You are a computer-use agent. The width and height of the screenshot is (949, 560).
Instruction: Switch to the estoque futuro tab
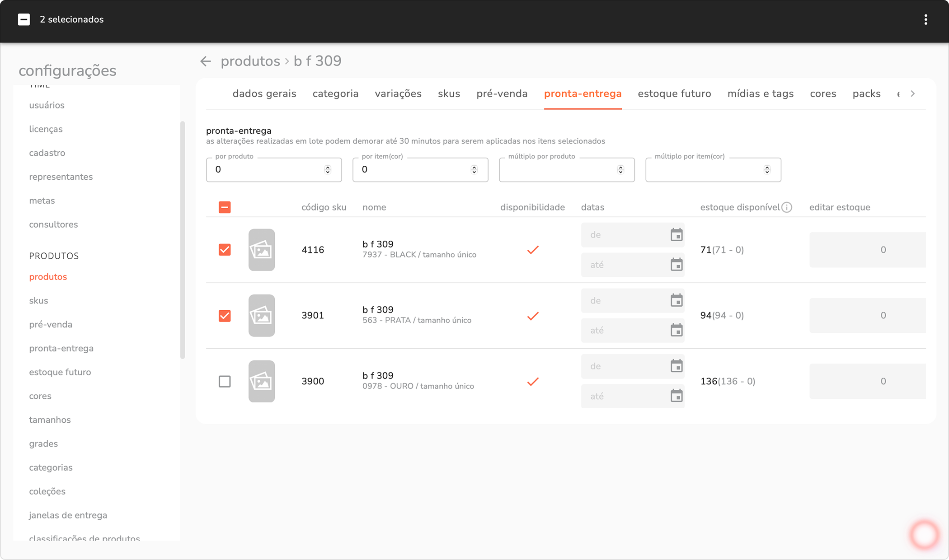click(674, 93)
